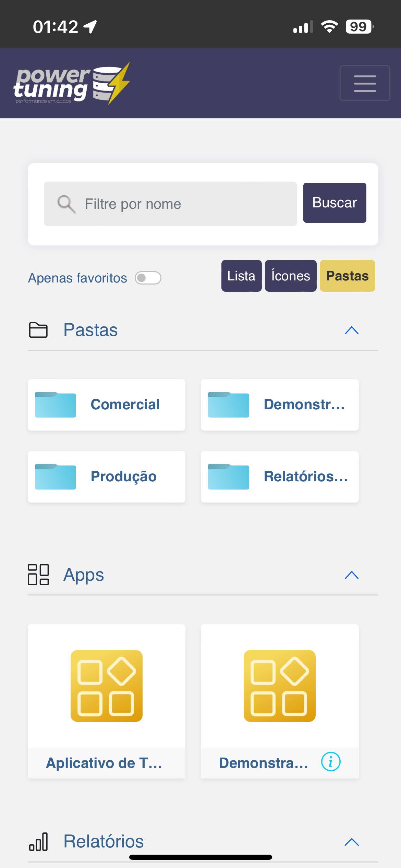This screenshot has height=868, width=401.
Task: Collapse the Relatórios section
Action: pos(351,842)
